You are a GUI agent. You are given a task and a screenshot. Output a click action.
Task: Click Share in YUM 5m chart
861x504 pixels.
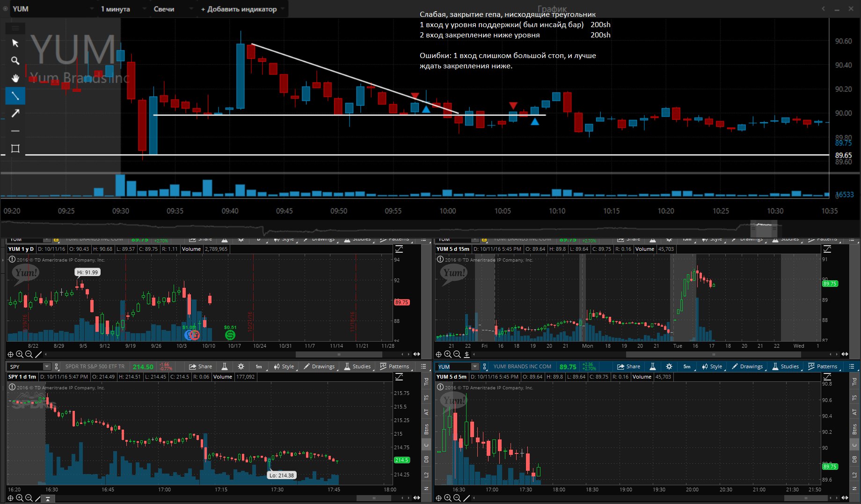(x=628, y=366)
